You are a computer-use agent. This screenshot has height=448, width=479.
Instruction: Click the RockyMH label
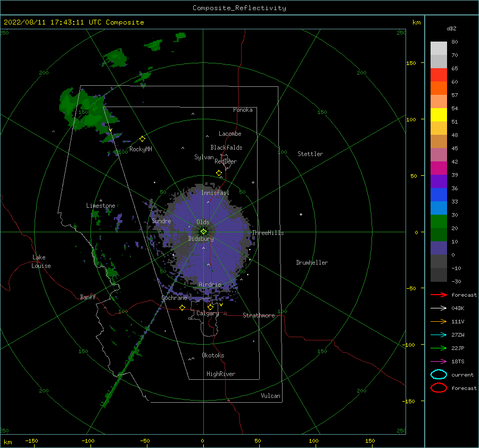point(141,149)
